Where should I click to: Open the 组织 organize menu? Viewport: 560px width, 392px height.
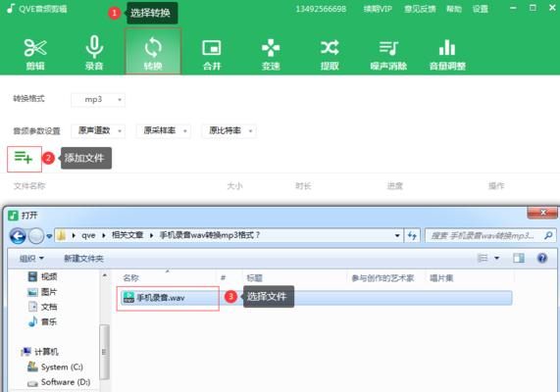pos(31,259)
